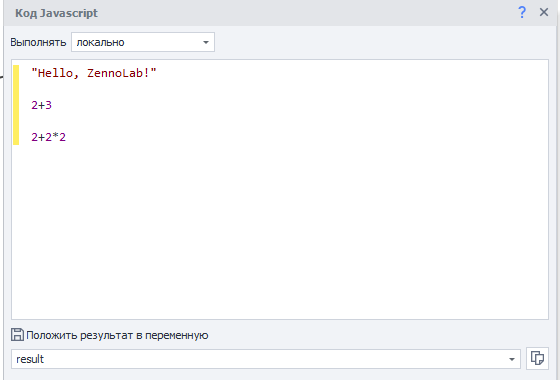Click the Выполнять label
Viewport: 560px width, 380px height.
click(38, 42)
